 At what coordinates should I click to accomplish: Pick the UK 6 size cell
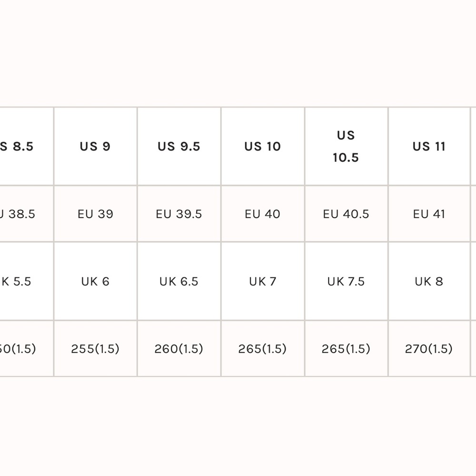(x=95, y=281)
